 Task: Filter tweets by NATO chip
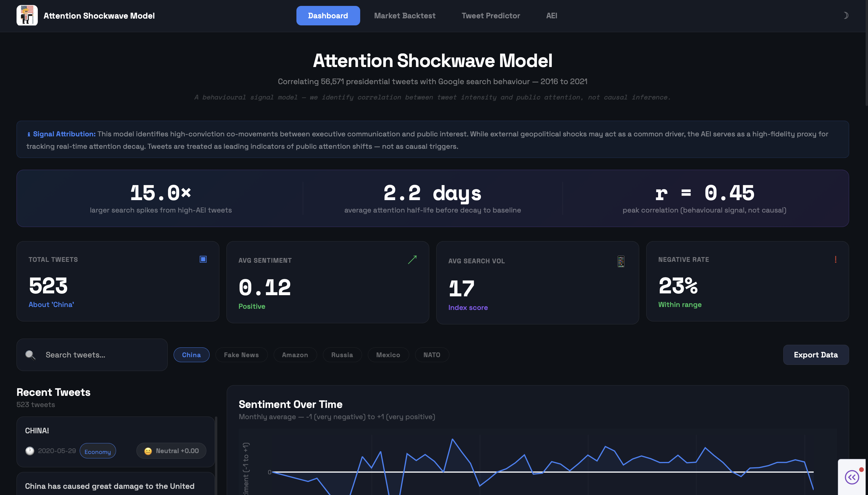[x=431, y=355]
